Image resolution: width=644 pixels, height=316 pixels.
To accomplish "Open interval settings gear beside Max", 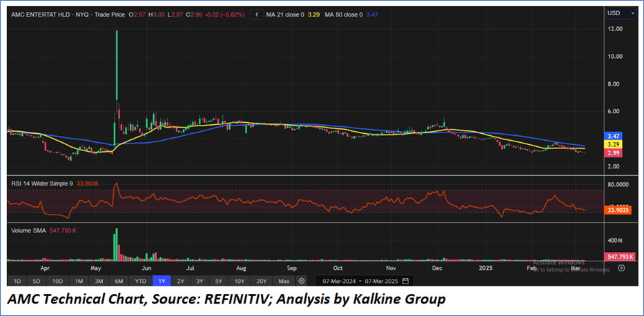I will click(302, 281).
